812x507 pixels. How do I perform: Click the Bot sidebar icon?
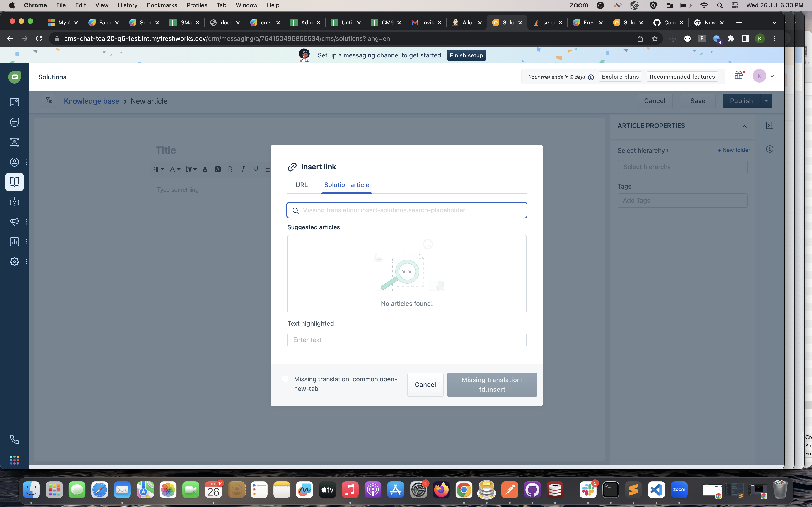14,202
